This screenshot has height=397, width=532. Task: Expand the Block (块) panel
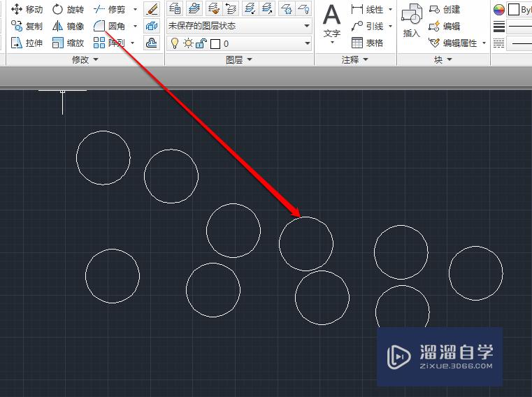[x=443, y=59]
